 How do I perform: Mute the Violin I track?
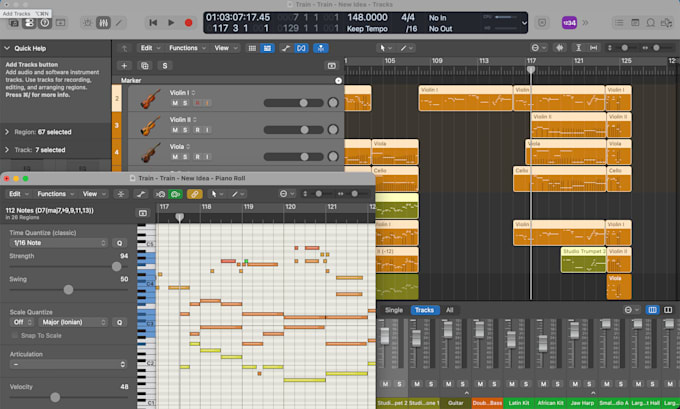175,103
